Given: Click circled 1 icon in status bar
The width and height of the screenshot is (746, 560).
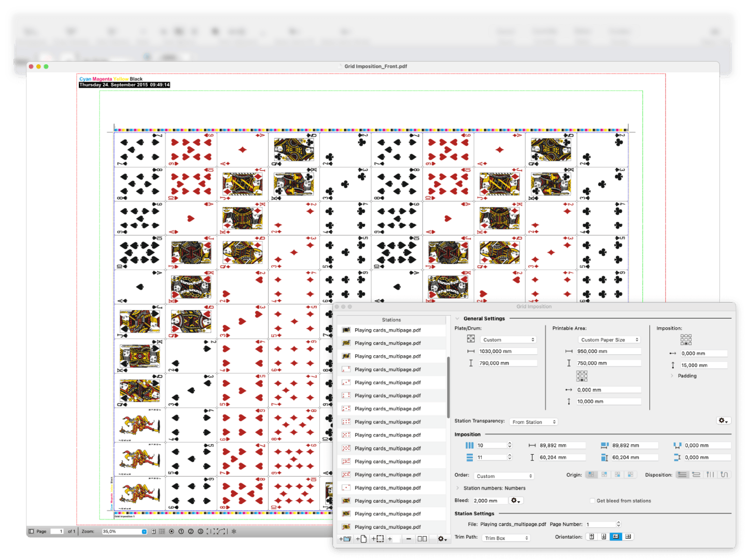Looking at the screenshot, I should click(x=181, y=531).
